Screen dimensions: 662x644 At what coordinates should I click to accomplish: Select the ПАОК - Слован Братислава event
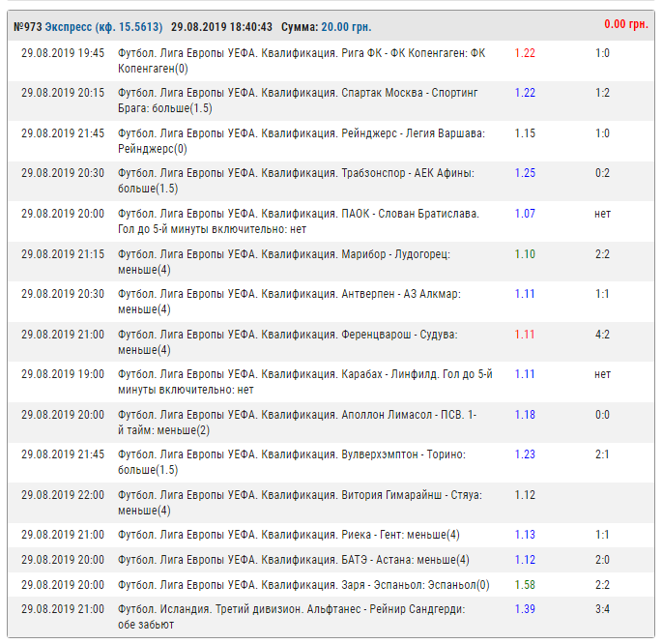(x=299, y=221)
